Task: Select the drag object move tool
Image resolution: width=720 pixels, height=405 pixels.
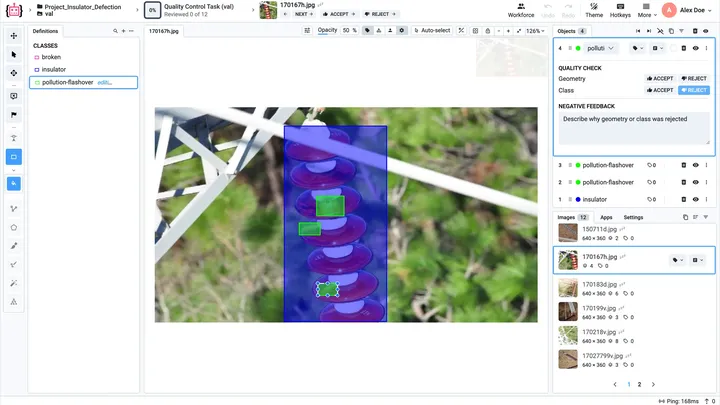Action: [14, 73]
